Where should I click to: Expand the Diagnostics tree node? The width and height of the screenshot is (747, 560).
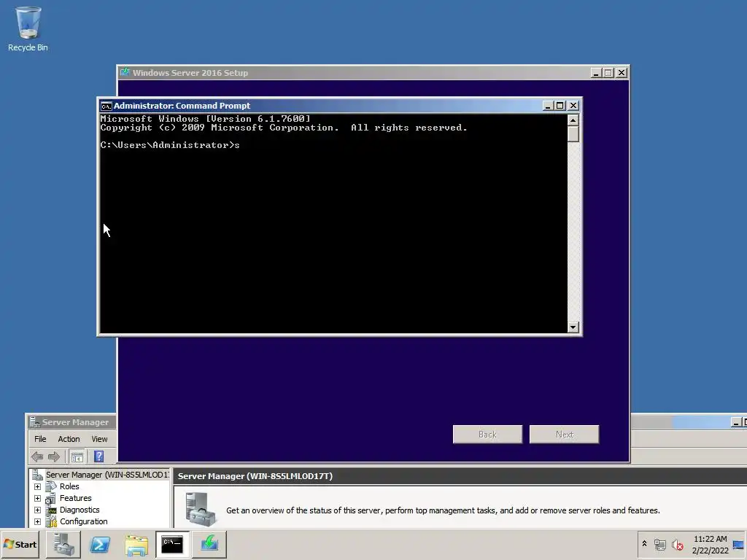click(38, 510)
